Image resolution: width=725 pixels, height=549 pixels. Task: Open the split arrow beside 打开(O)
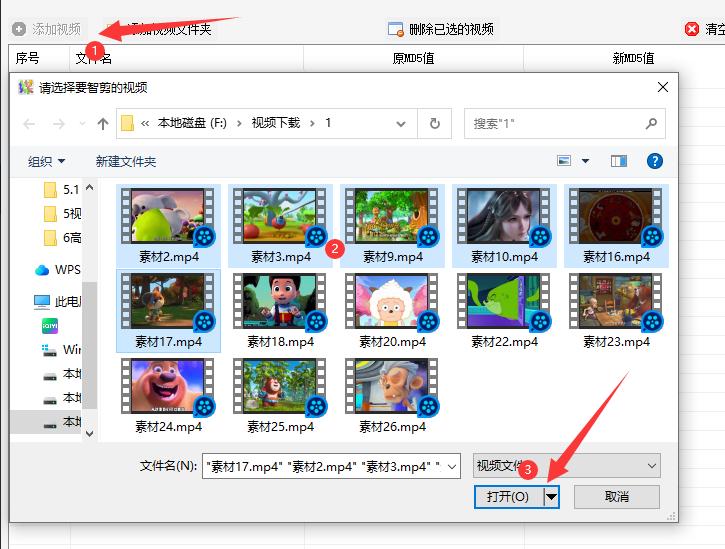[551, 497]
